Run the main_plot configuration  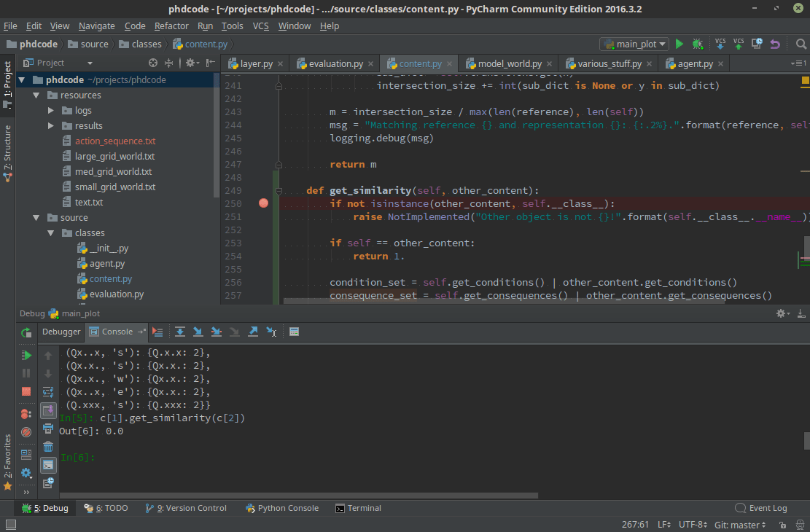click(x=679, y=44)
